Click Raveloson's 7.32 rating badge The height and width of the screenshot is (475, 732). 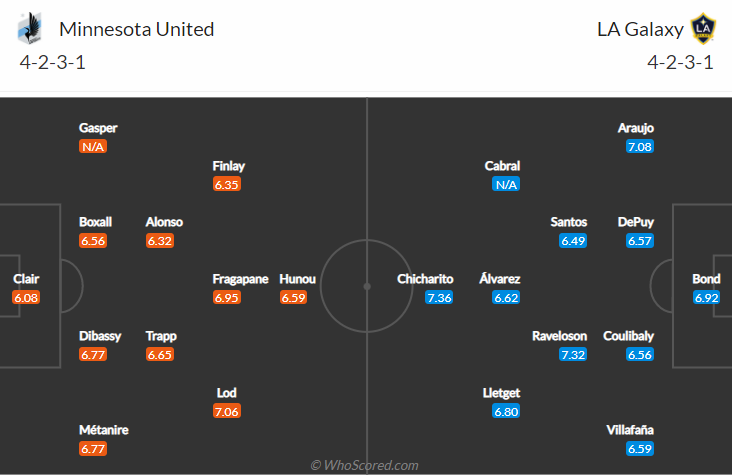click(x=573, y=354)
